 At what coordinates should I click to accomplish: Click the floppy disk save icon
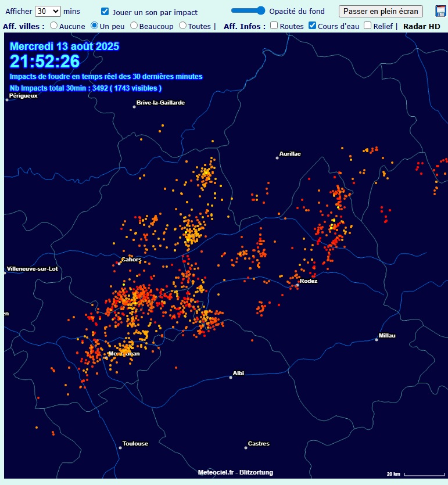point(440,11)
